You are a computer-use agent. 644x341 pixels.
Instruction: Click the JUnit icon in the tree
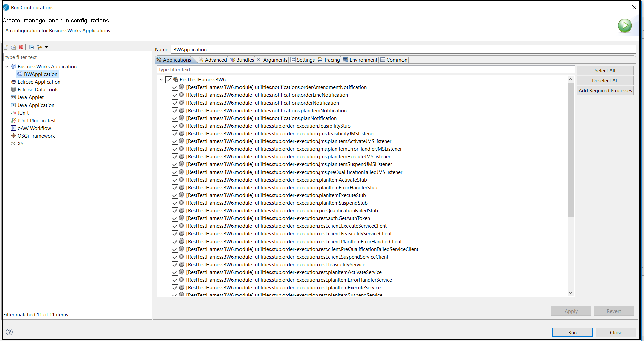(13, 113)
